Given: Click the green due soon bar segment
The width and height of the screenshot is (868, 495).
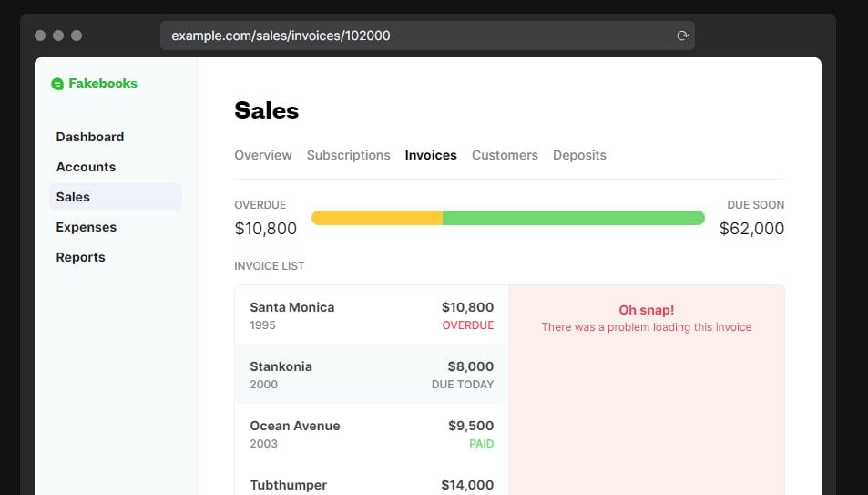Looking at the screenshot, I should click(574, 218).
